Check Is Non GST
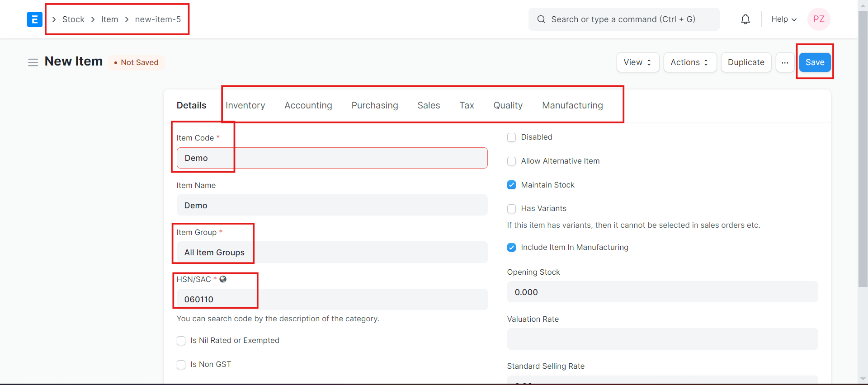The image size is (868, 385). point(181,365)
